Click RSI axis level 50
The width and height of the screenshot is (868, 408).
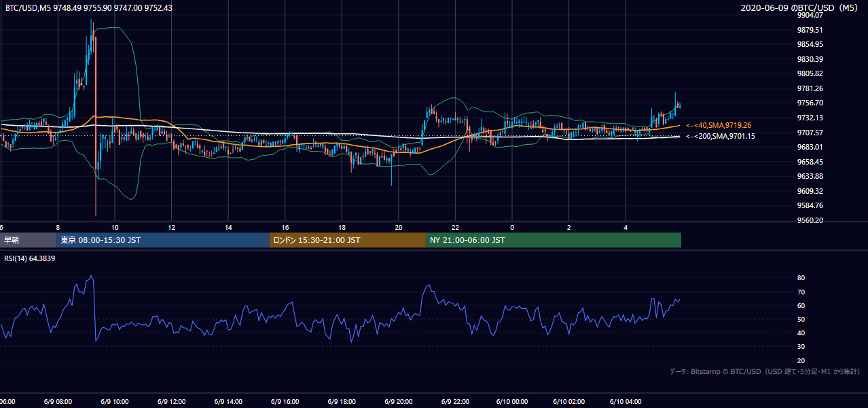pyautogui.click(x=801, y=319)
